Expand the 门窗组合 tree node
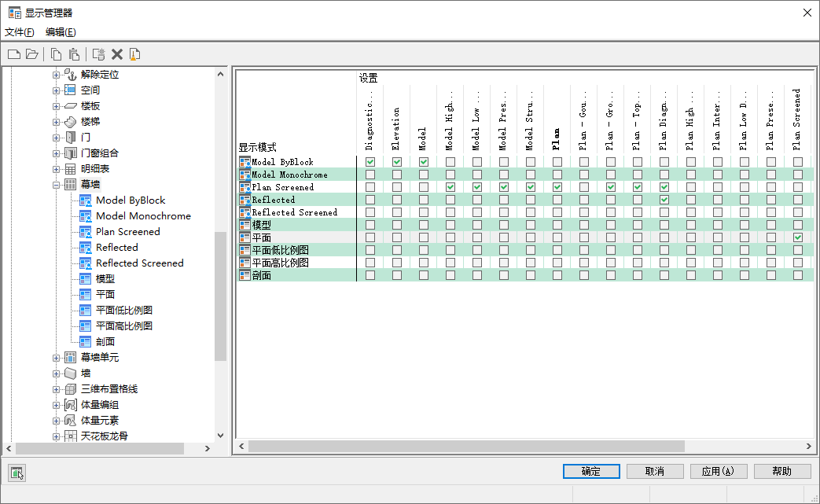820x504 pixels. [x=56, y=153]
